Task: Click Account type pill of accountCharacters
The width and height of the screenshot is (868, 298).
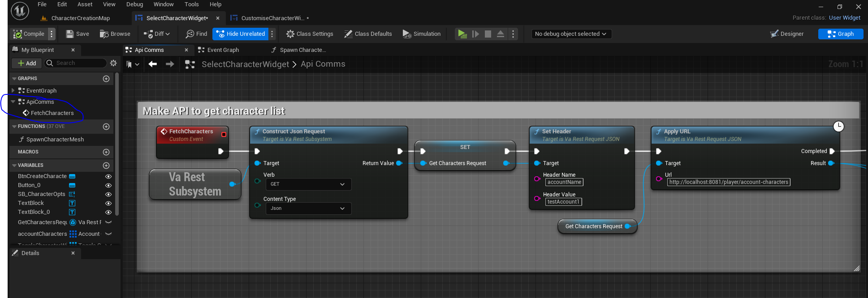Action: click(x=86, y=234)
